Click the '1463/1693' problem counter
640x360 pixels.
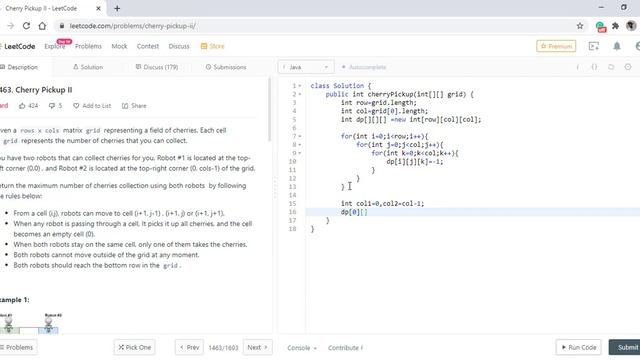(223, 348)
